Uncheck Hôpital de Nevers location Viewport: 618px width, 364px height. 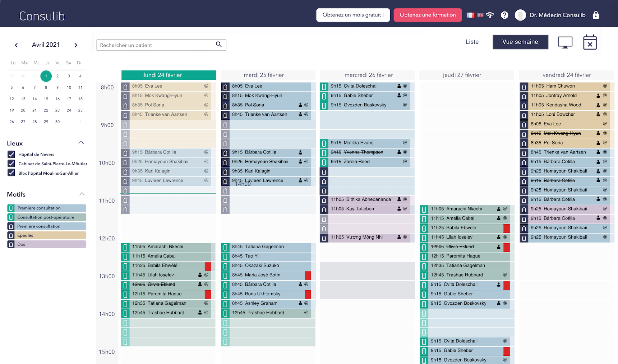point(11,154)
